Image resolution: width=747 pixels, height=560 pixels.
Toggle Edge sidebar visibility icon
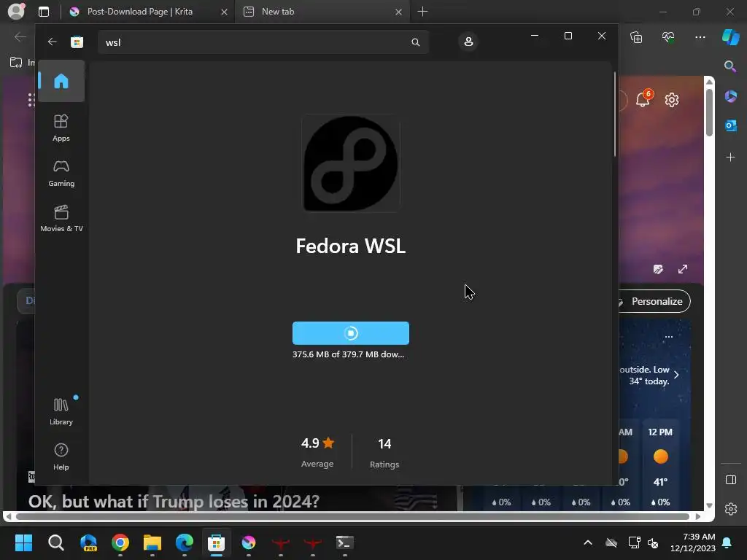click(730, 480)
